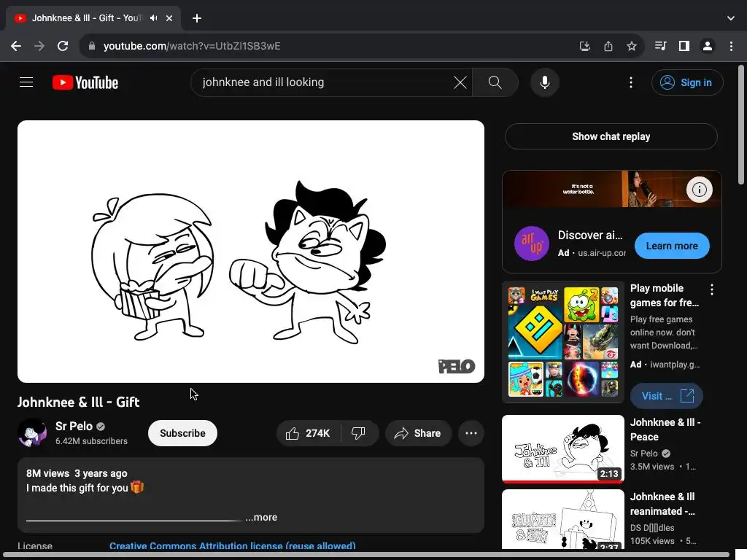747x560 pixels.
Task: Open Chrome's three-dot menu
Action: (x=731, y=46)
